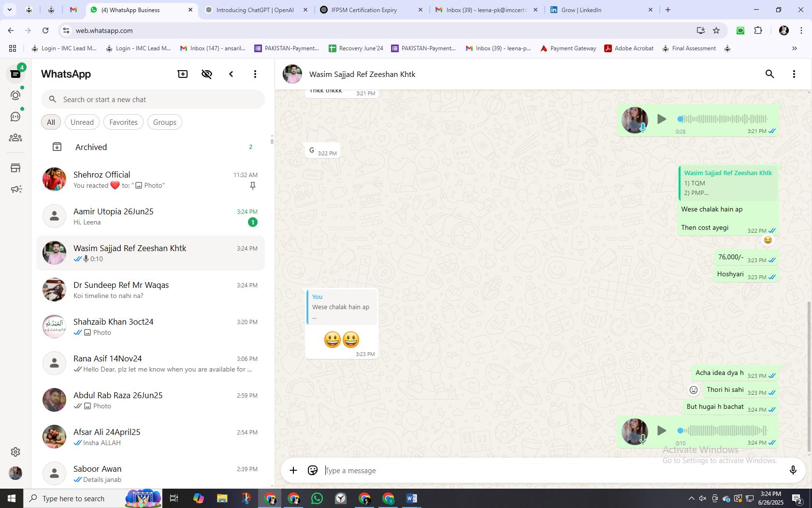812x508 pixels.
Task: Open the Catalog tools icon in sidebar
Action: tap(15, 168)
